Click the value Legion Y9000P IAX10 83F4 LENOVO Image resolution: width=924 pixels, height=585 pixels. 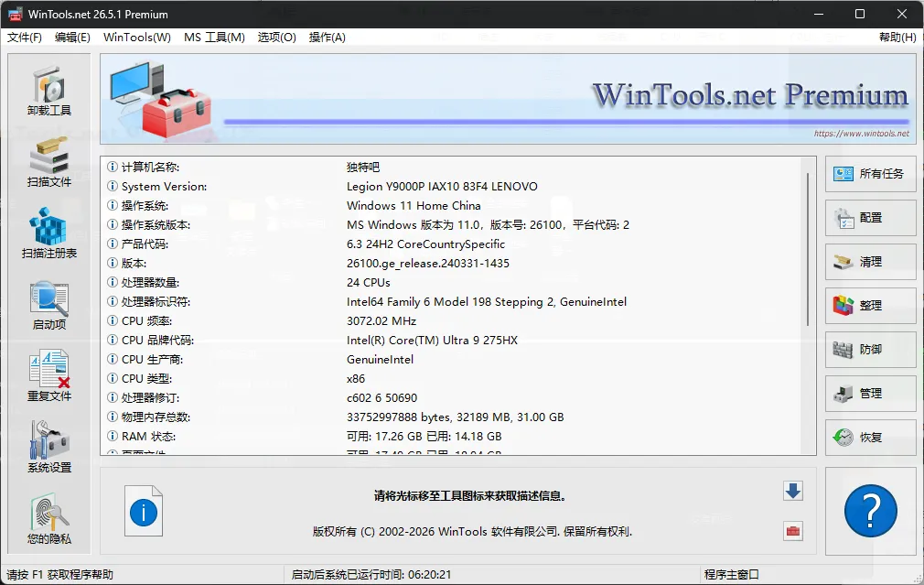tap(442, 187)
